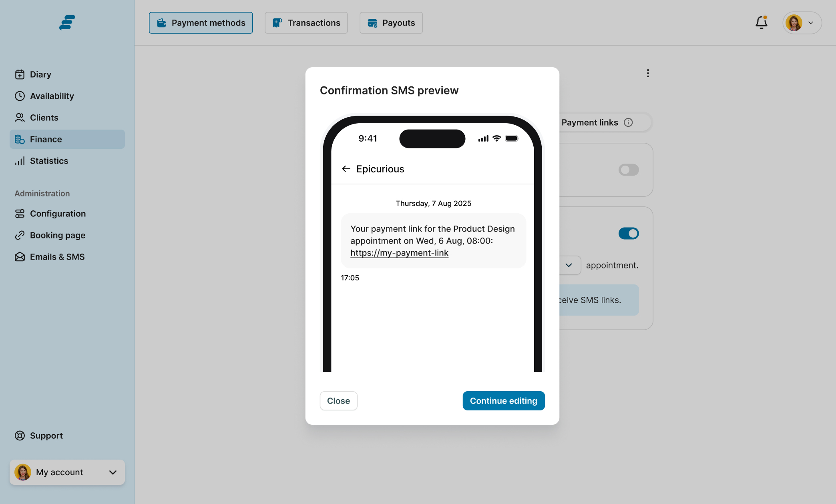This screenshot has width=836, height=504.
Task: Disable the blue enabled toggle
Action: [x=628, y=233]
